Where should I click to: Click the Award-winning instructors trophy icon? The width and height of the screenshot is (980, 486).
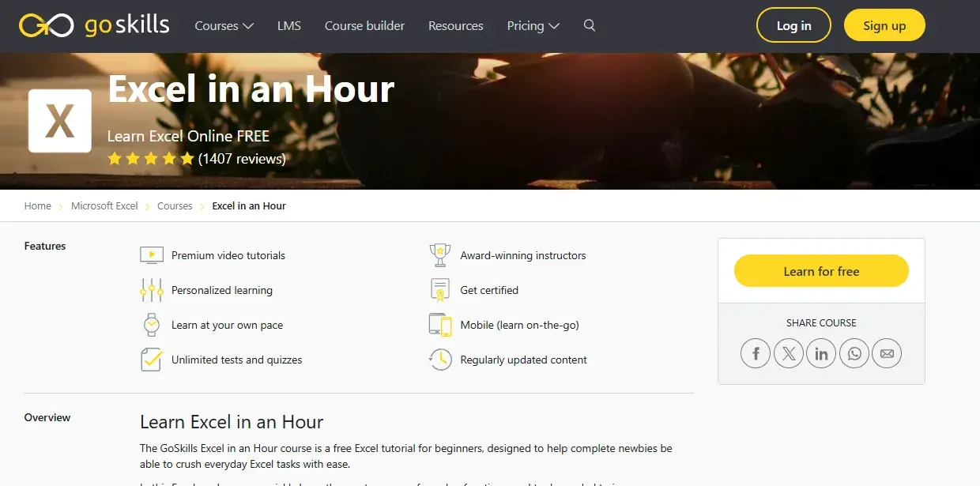[x=440, y=255]
